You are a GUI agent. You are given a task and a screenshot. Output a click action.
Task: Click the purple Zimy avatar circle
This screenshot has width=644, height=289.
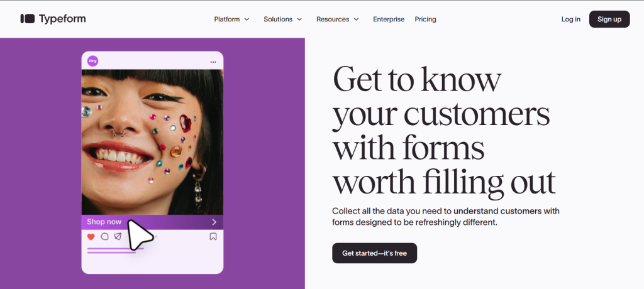pos(92,61)
